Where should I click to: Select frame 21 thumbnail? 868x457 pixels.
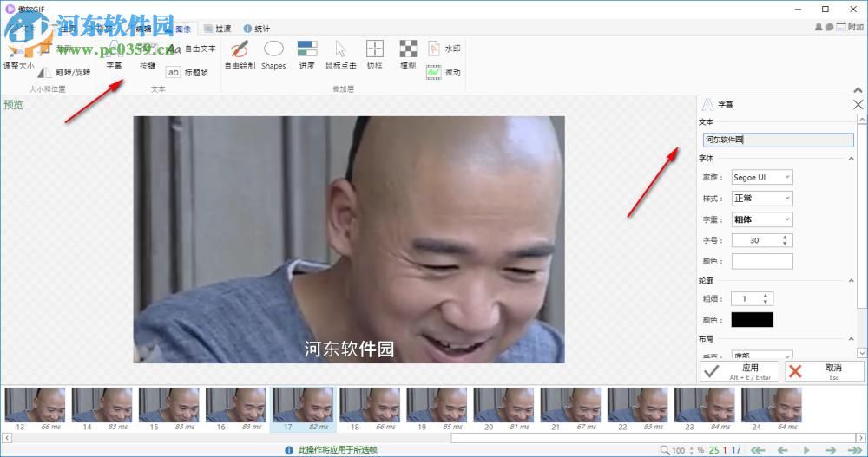click(571, 409)
